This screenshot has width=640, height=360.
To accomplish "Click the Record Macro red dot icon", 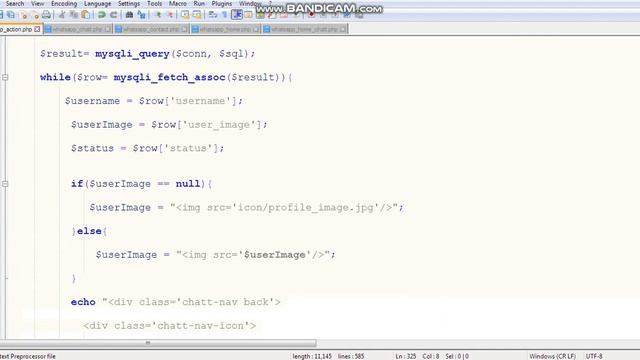I will (x=311, y=15).
